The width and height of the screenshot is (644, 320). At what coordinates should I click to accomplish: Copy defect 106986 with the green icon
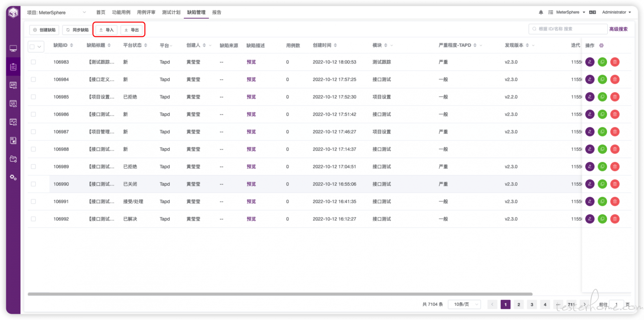(602, 114)
